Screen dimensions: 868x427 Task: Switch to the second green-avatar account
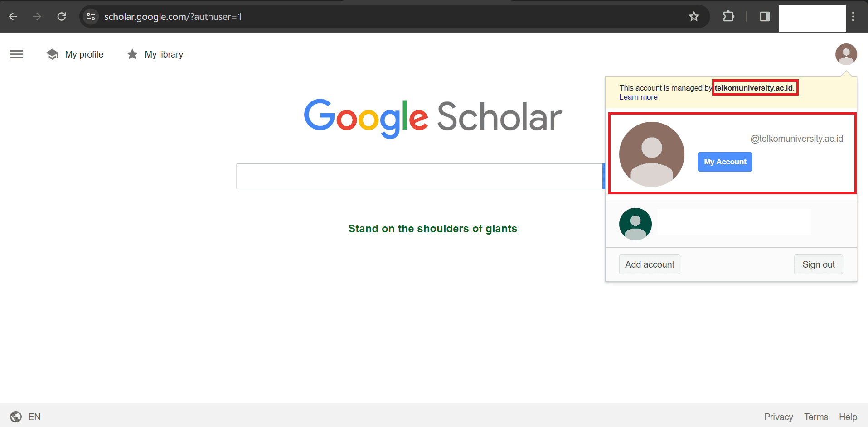tap(731, 224)
